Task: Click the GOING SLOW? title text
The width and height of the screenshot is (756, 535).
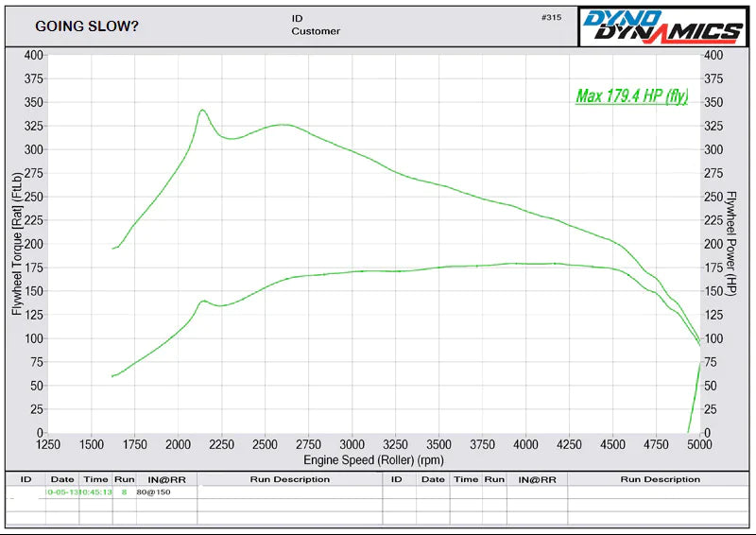Action: tap(86, 26)
